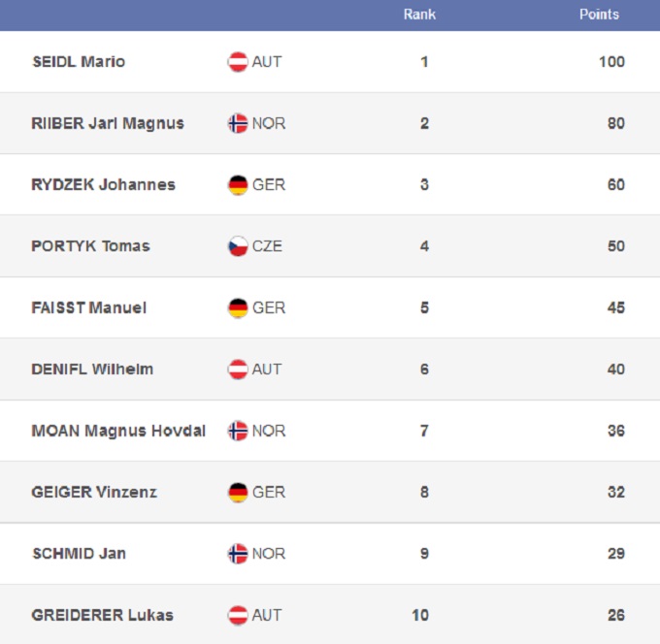Screen dimensions: 660x644
Task: Click GREIDERER Lukas in the results
Action: click(102, 615)
